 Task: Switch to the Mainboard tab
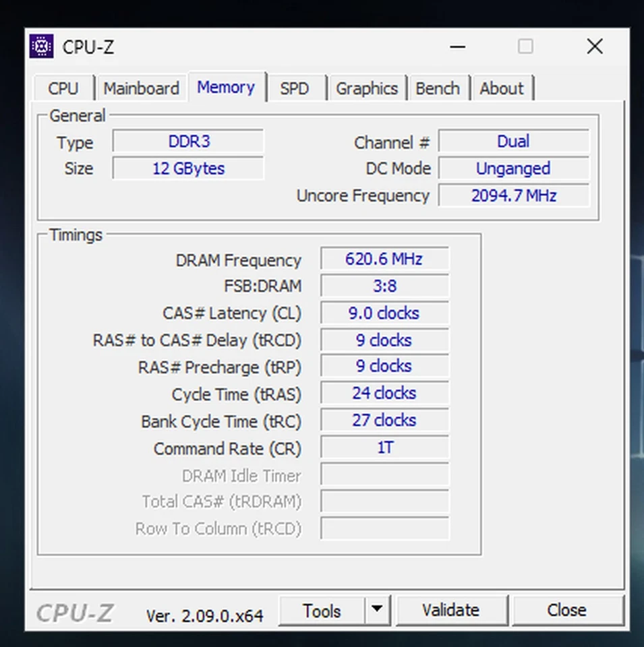141,88
